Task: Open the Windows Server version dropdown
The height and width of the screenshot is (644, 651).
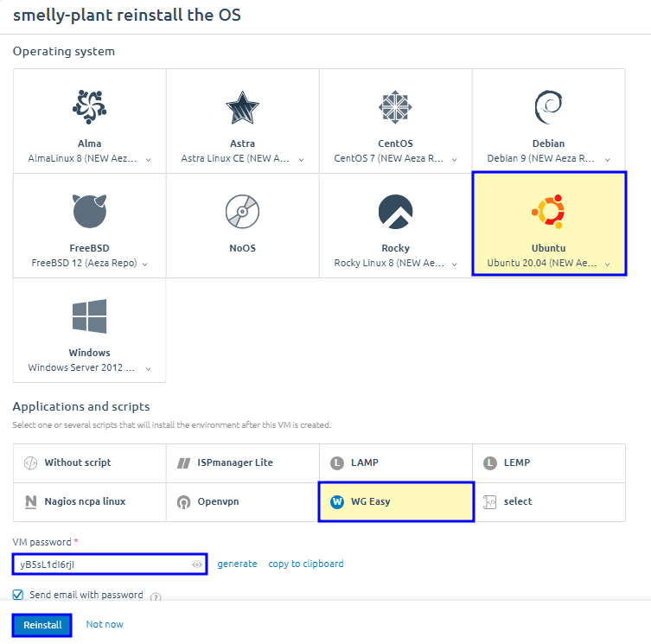Action: point(149,368)
